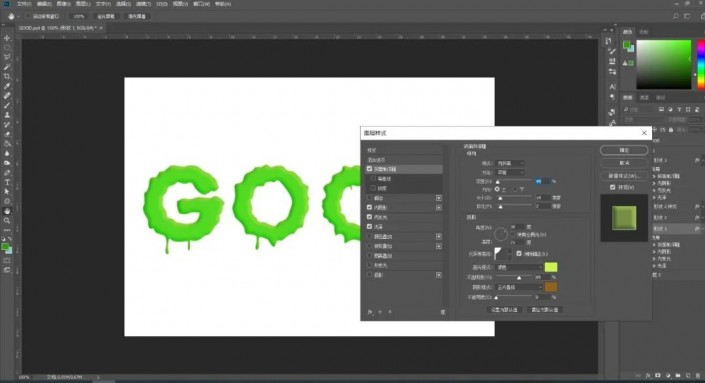Click the Size (大小) value input field
The image size is (705, 383).
click(542, 198)
